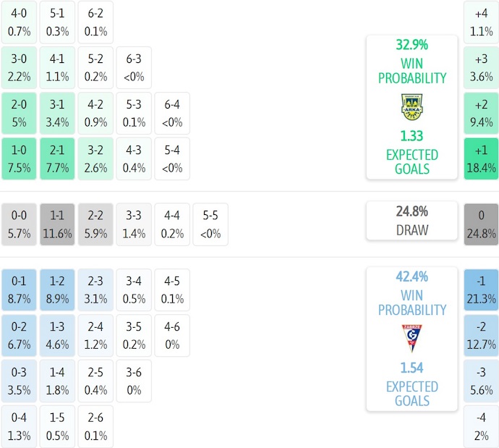
Task: Click the Arka Gdynia team crest
Action: click(x=411, y=107)
